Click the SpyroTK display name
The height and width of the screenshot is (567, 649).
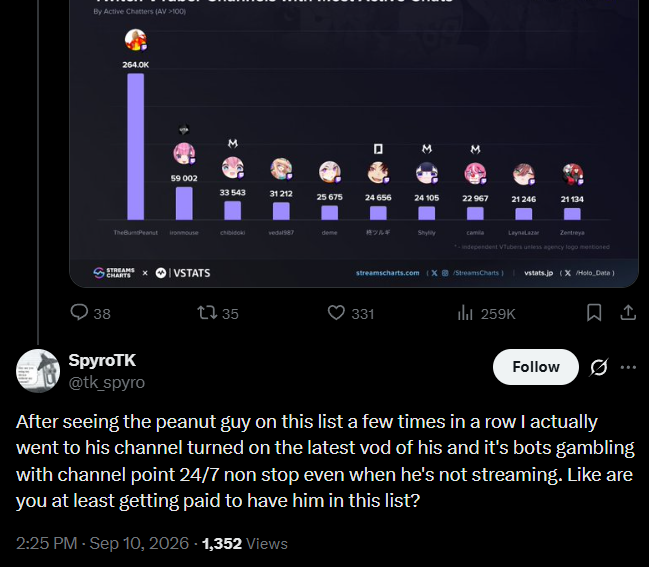(102, 360)
